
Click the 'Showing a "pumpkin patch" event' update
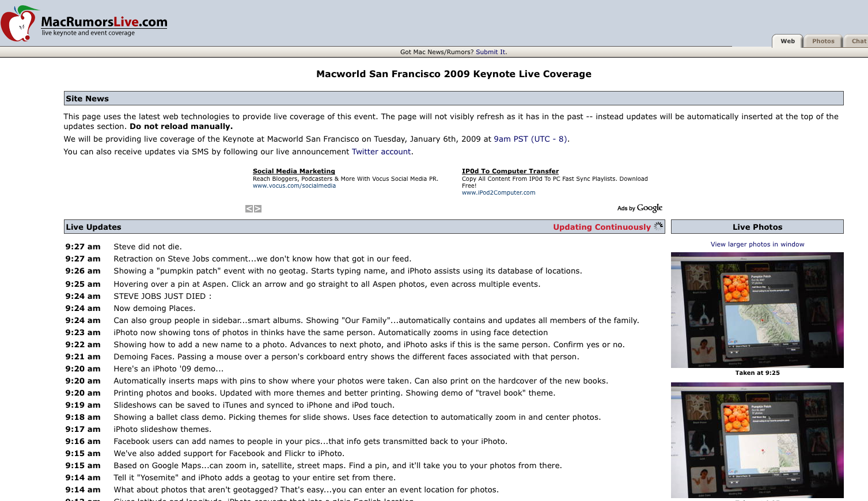click(x=348, y=271)
